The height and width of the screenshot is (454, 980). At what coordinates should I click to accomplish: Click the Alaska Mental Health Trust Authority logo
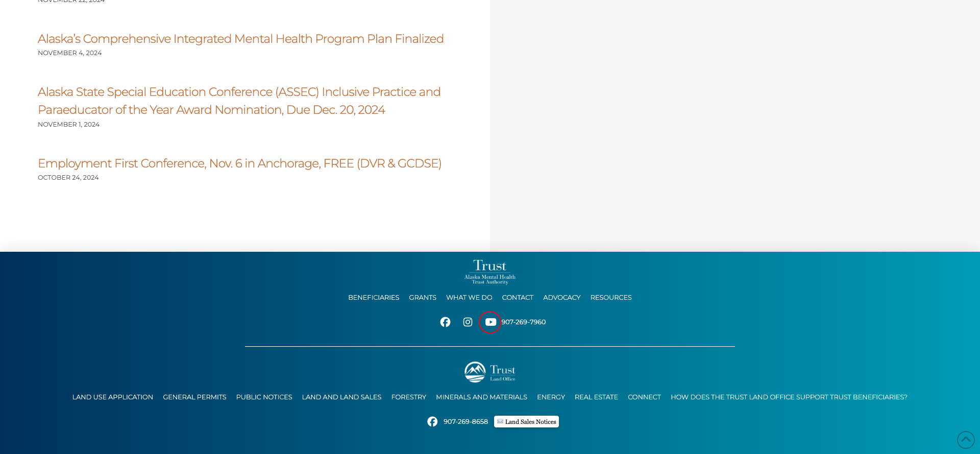pyautogui.click(x=489, y=272)
